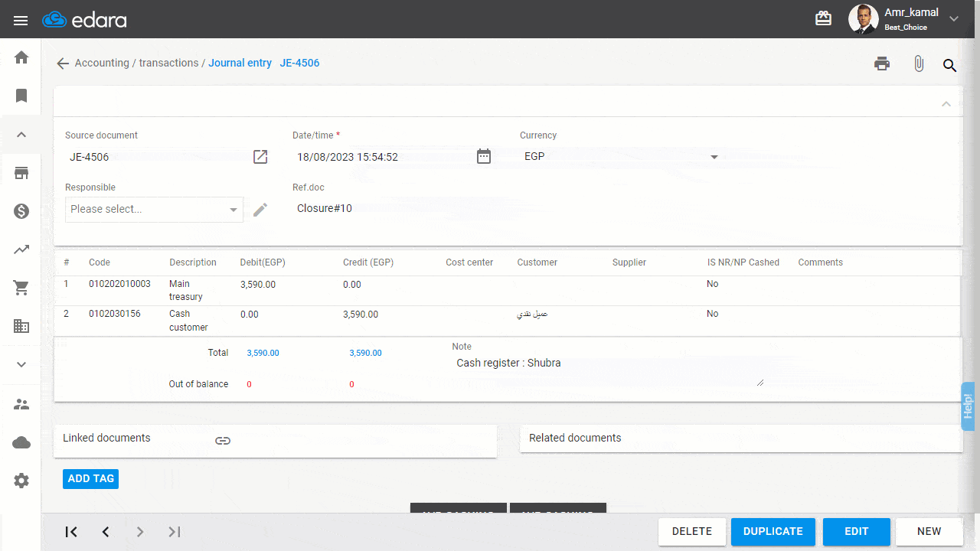The width and height of the screenshot is (980, 551).
Task: Open the Currency EGP dropdown
Action: pyautogui.click(x=620, y=156)
